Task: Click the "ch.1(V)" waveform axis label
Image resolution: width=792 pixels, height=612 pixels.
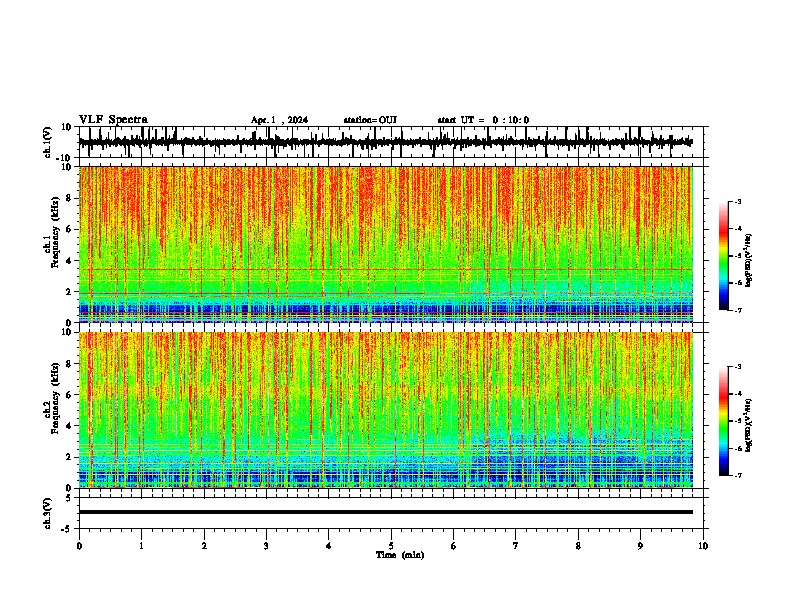Action: pyautogui.click(x=48, y=142)
